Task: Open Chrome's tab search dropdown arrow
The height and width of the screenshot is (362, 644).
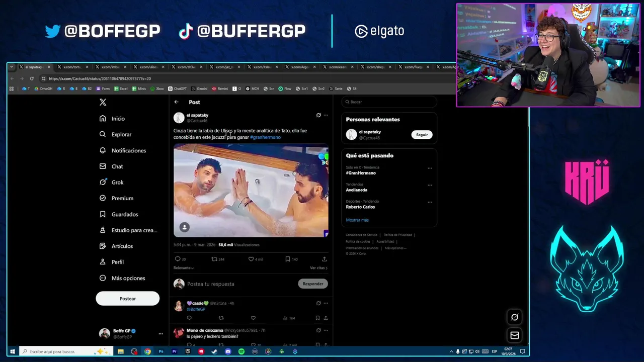Action: (x=12, y=67)
